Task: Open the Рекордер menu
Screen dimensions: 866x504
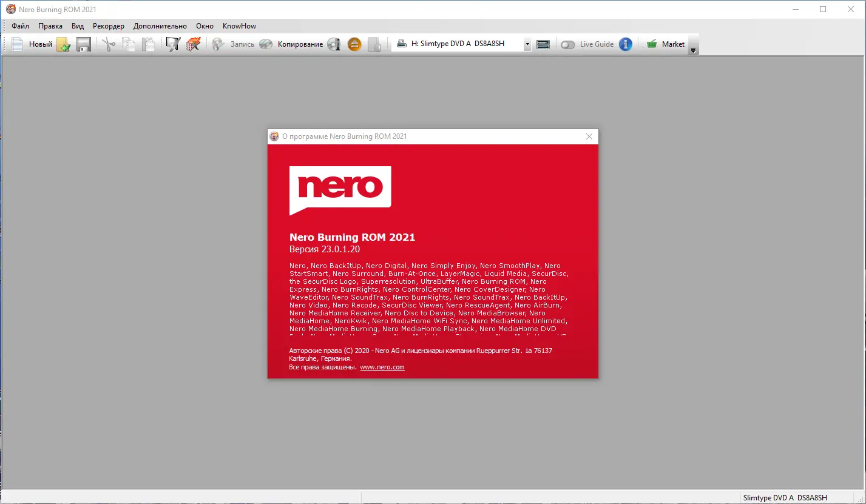Action: coord(109,26)
